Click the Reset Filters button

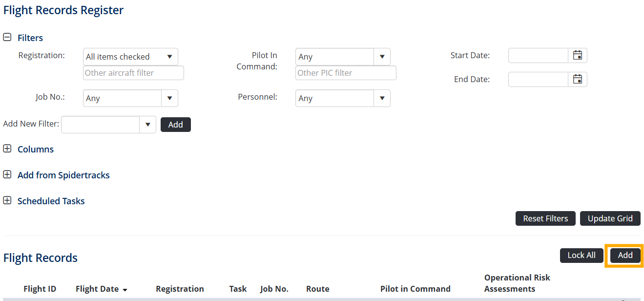(545, 218)
